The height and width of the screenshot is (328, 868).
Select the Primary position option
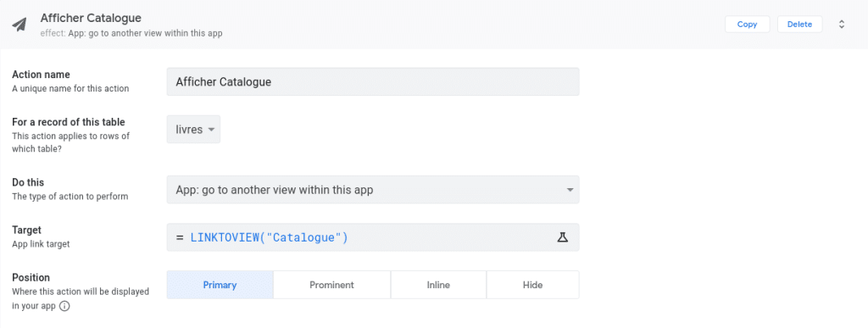(x=220, y=285)
